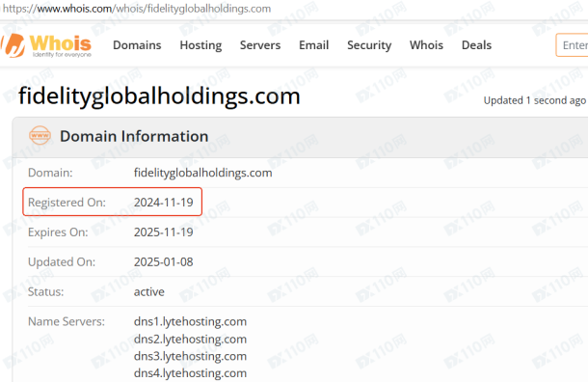The height and width of the screenshot is (382, 588).
Task: Click the 'Updated On:' label
Action: (62, 261)
